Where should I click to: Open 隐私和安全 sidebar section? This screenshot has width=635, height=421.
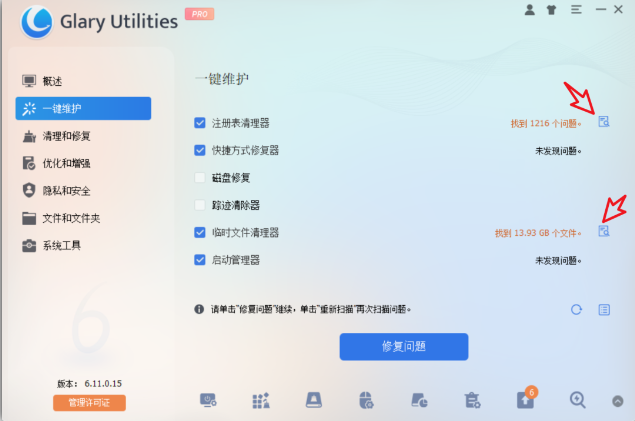[83, 191]
